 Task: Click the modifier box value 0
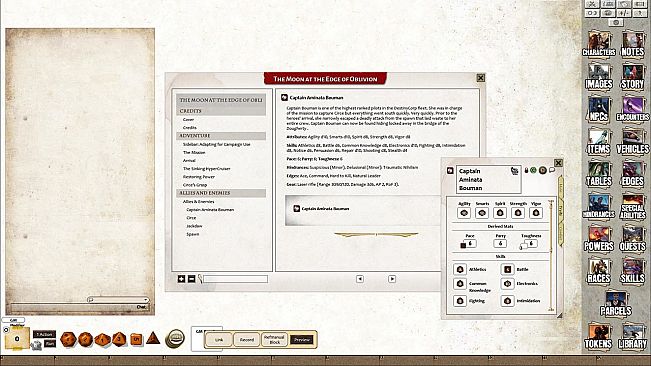click(17, 339)
